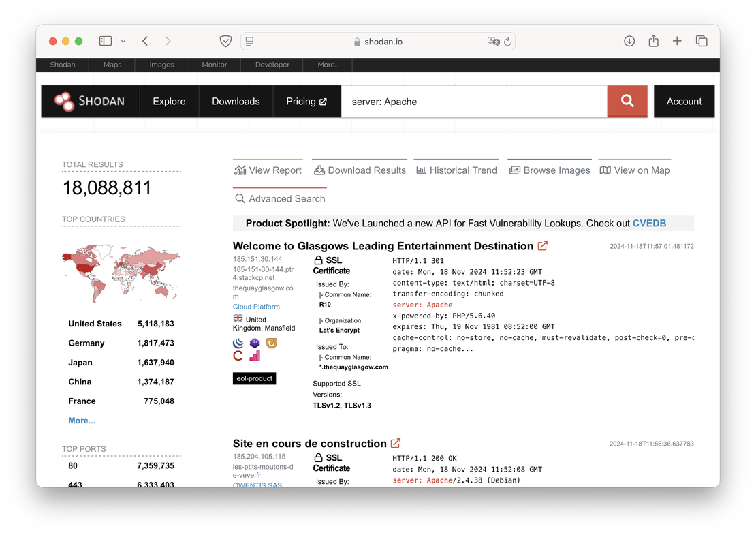Image resolution: width=756 pixels, height=535 pixels.
Task: Open the browsing history chevron next to sidebar
Action: click(x=123, y=41)
